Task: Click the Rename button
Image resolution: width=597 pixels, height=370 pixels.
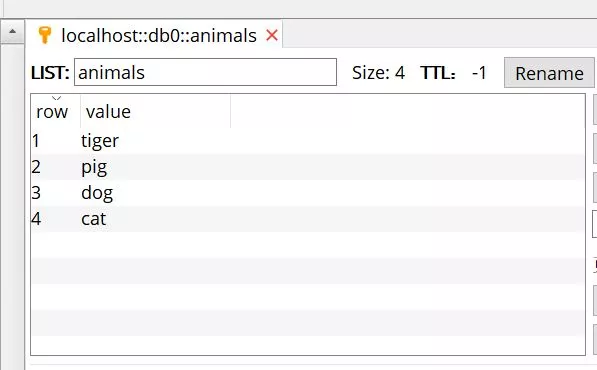Action: point(549,73)
